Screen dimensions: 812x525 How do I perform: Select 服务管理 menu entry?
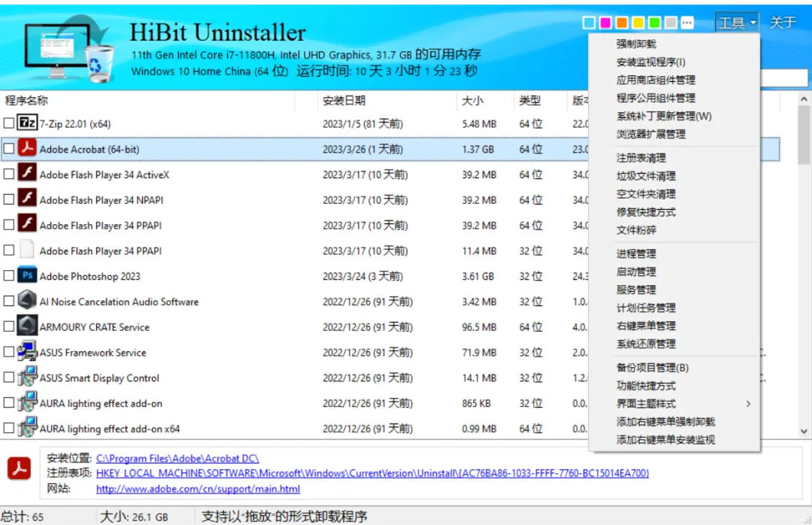pyautogui.click(x=674, y=290)
